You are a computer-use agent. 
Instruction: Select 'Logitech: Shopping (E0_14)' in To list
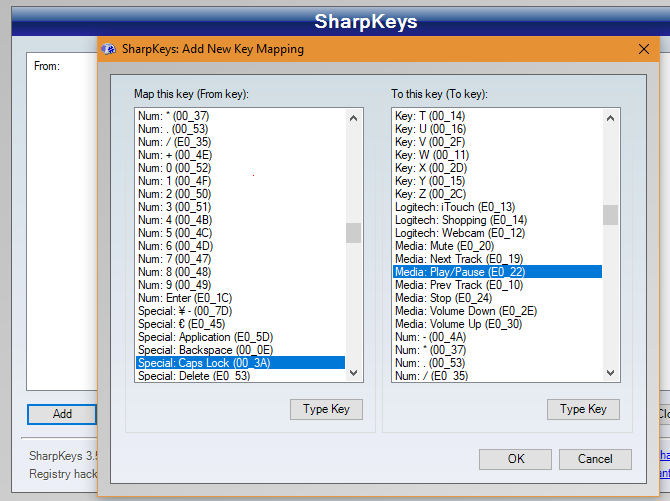[497, 220]
